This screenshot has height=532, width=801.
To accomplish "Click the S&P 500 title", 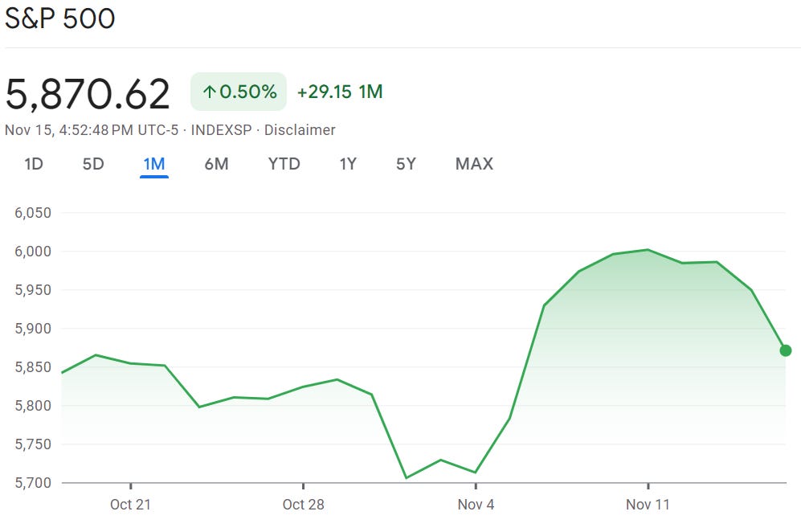I will click(x=59, y=19).
